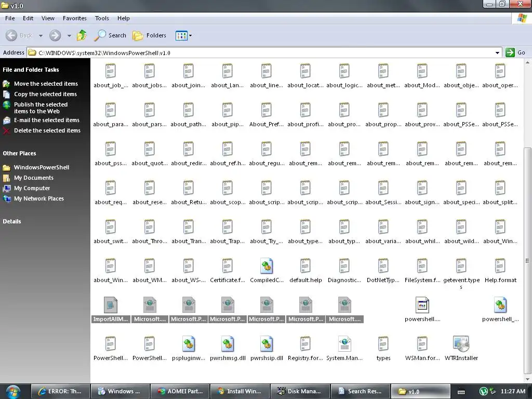Select the WSMan.for... file icon
Screen dimensions: 532x399
click(x=422, y=344)
